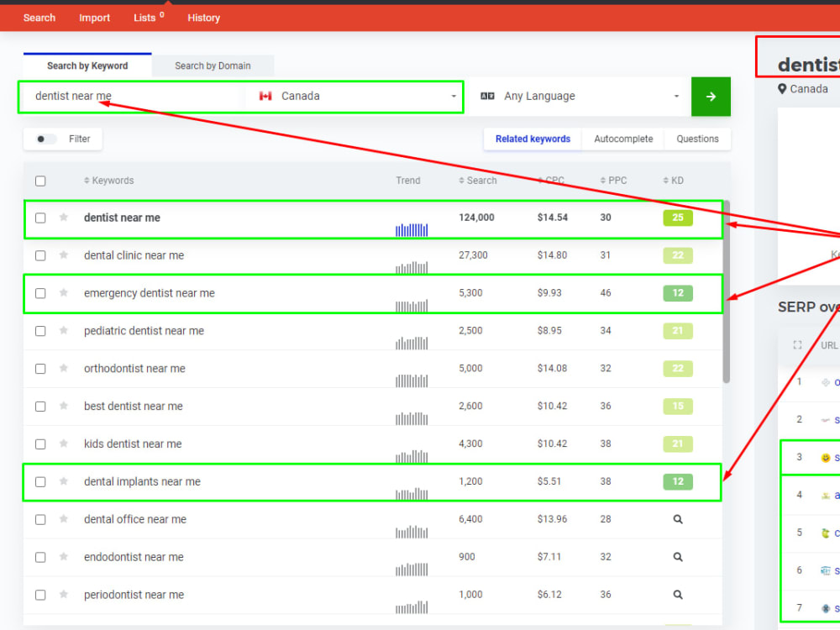Click the SERP overview expand icon

[x=797, y=345]
